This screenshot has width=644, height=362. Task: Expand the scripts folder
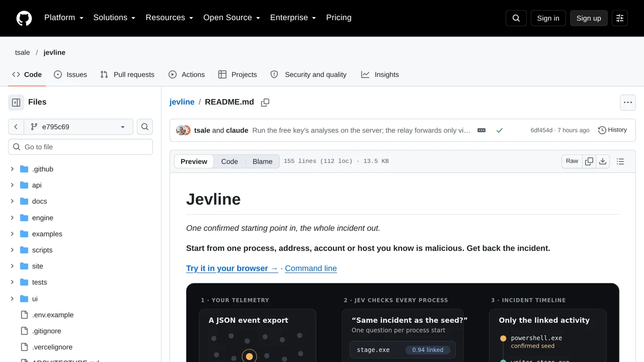(12, 250)
